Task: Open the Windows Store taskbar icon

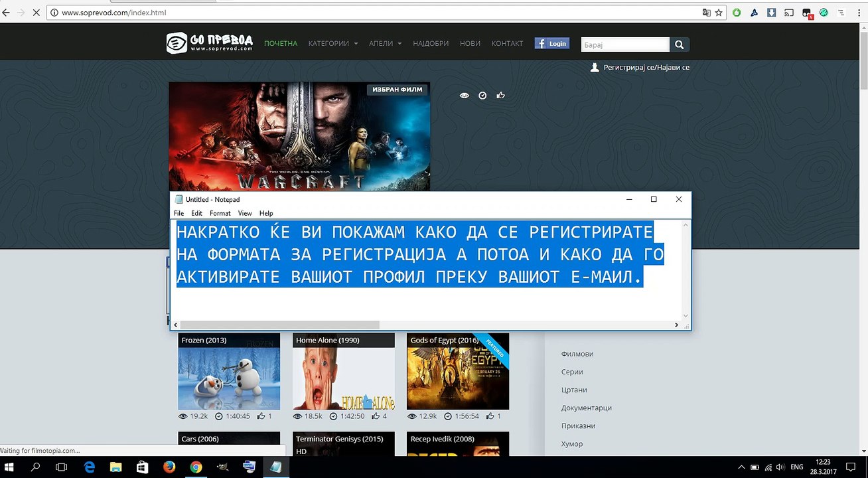Action: point(142,467)
